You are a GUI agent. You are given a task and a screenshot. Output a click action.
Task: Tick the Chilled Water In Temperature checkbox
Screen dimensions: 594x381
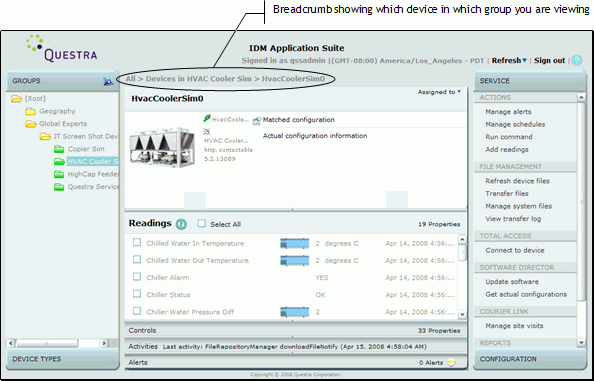point(137,243)
